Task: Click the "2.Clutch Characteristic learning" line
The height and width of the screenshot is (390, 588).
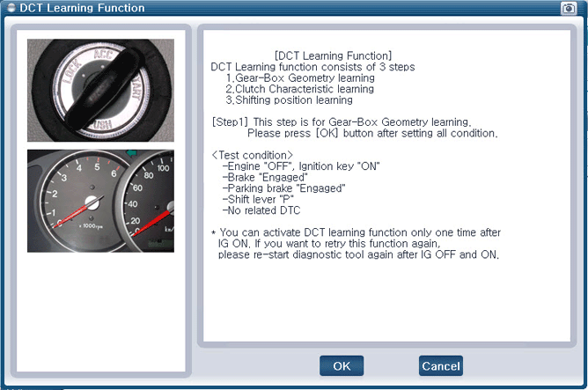Action: click(x=299, y=89)
